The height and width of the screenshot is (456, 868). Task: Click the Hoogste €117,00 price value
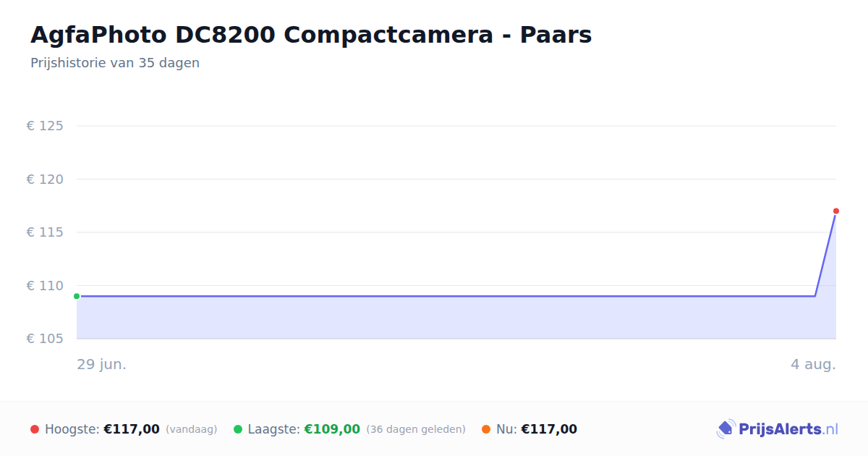[132, 429]
